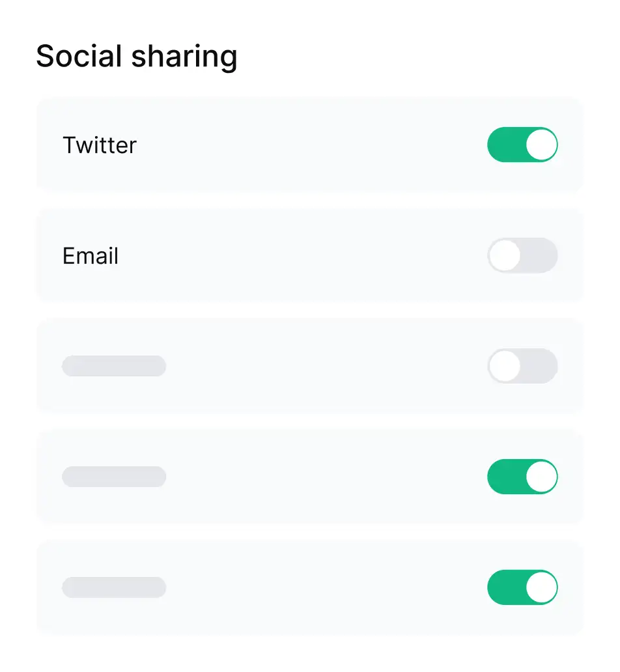Click the green track of the Twitter toggle

coord(505,145)
